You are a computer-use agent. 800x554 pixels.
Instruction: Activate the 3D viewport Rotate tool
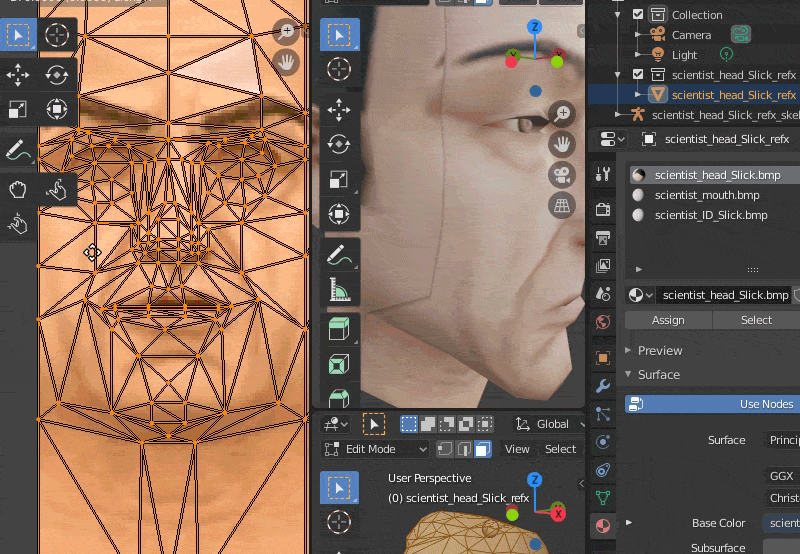(x=339, y=144)
